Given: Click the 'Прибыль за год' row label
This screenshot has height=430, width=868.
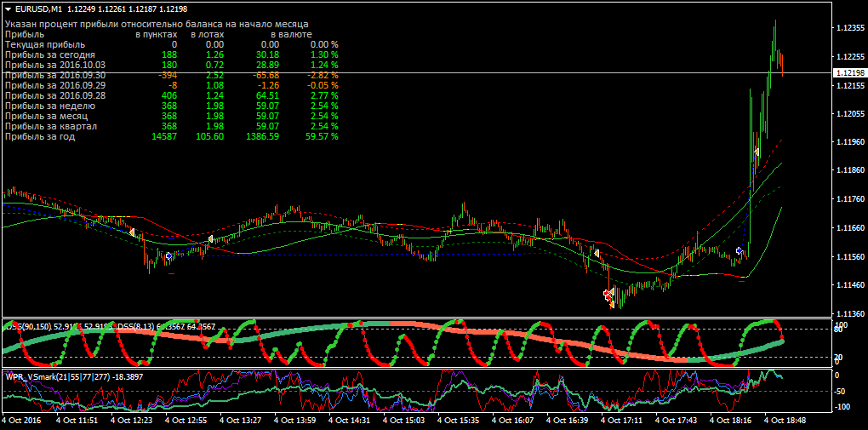Looking at the screenshot, I should (x=40, y=136).
